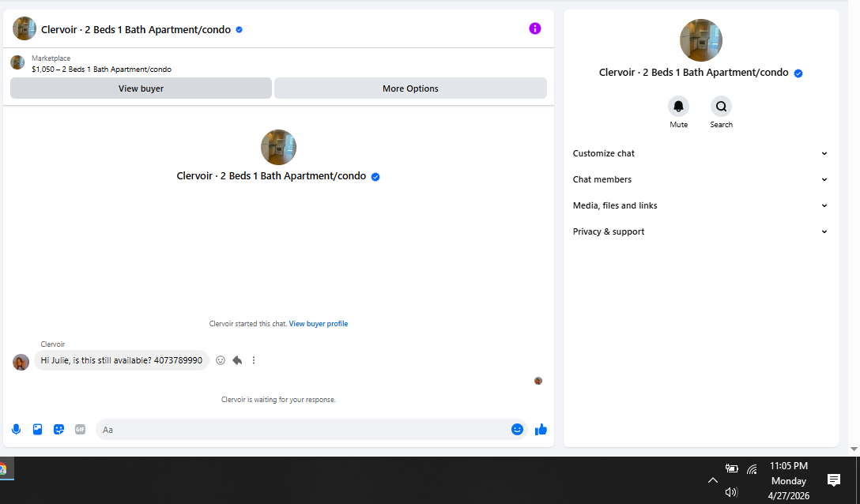Choose a sticker icon
Image resolution: width=860 pixels, height=504 pixels.
click(58, 430)
